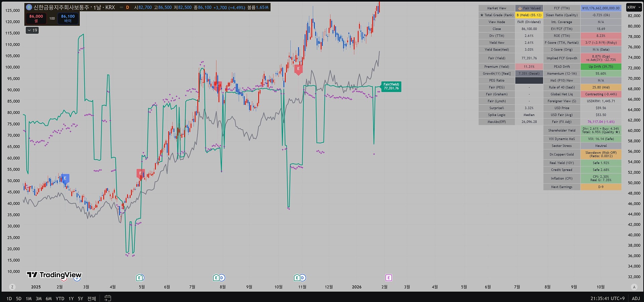Select the 3M date range
The image size is (644, 302).
point(39,298)
